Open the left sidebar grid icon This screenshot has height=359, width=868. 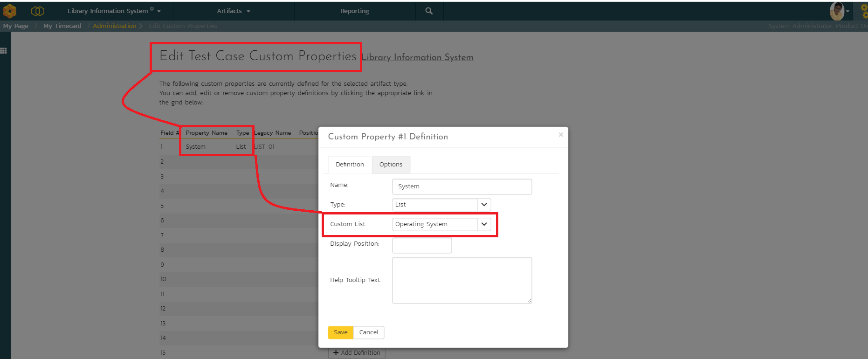[x=4, y=51]
